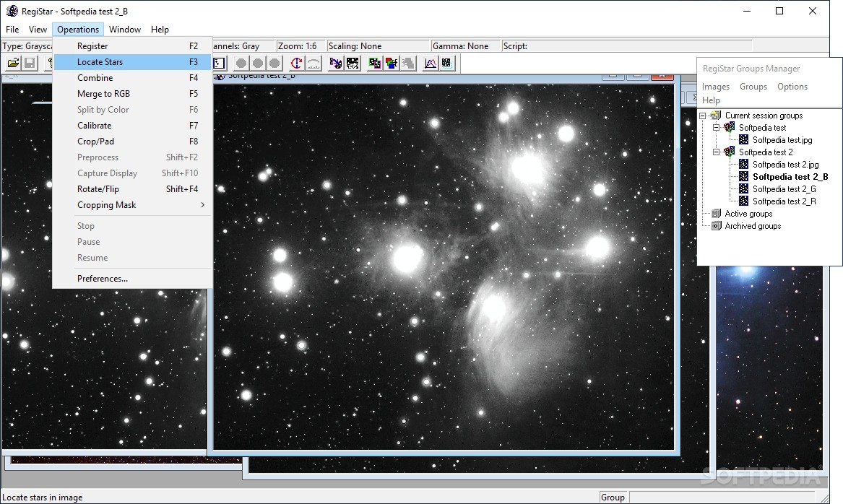Click the Preprocess menu entry
This screenshot has width=843, height=504.
click(133, 157)
